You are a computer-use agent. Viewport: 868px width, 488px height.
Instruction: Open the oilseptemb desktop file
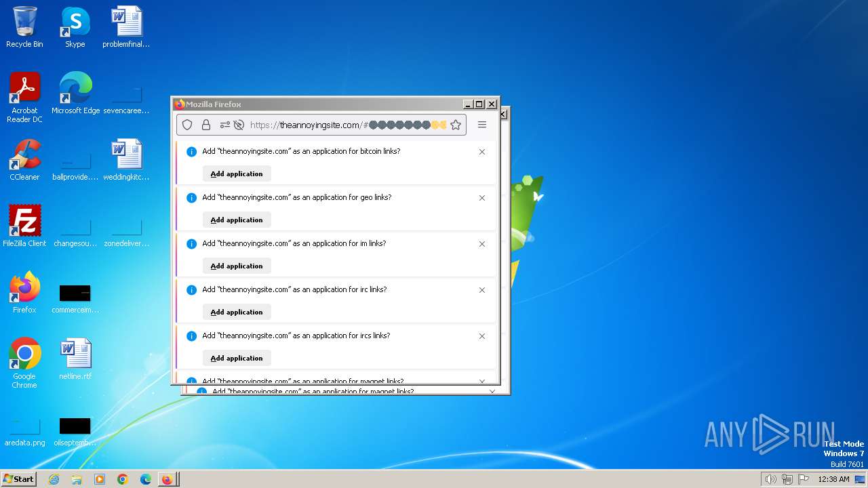tap(75, 431)
